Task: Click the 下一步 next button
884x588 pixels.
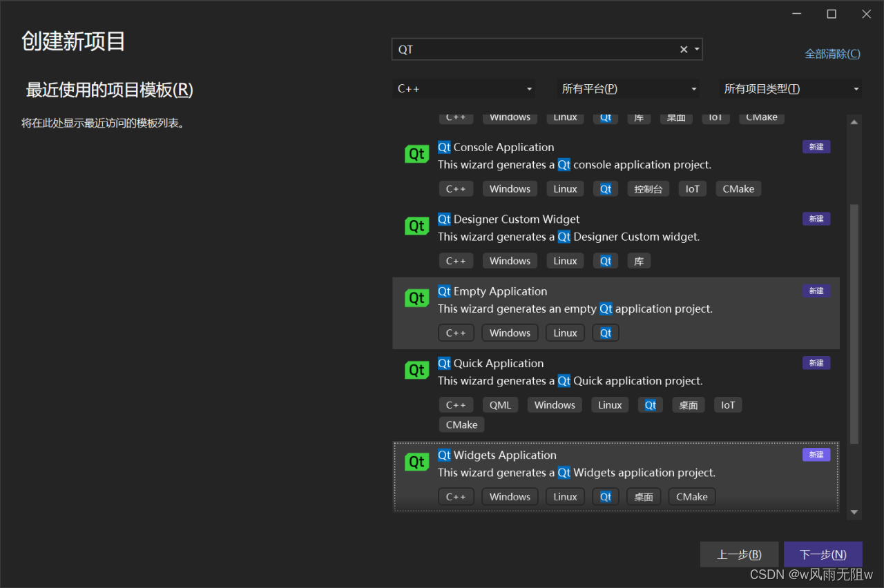Action: click(x=823, y=555)
